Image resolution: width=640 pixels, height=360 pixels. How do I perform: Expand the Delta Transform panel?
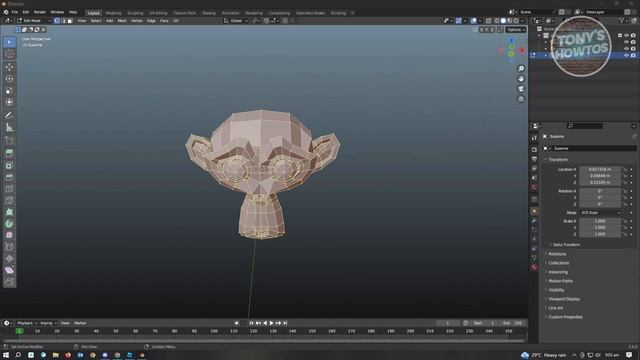tap(566, 244)
